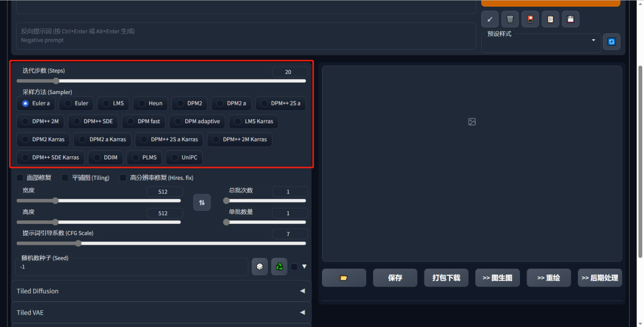Image resolution: width=644 pixels, height=327 pixels.
Task: Expand the Tiled Diffusion section
Action: 161,291
